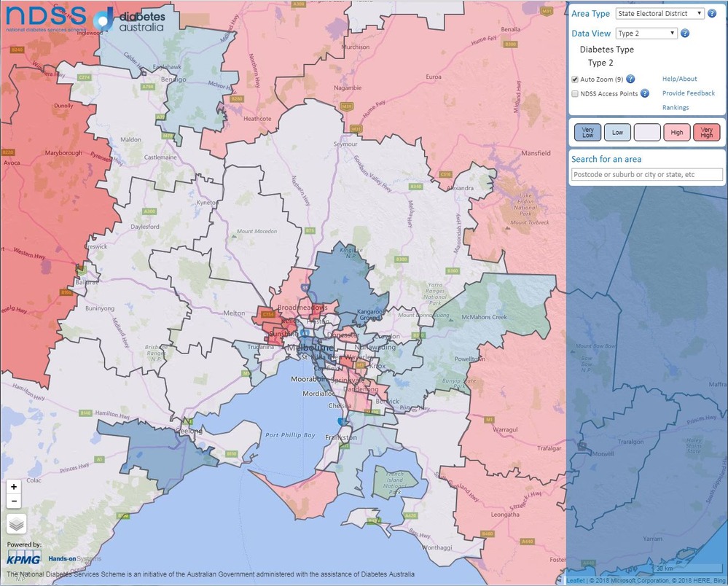Image resolution: width=728 pixels, height=586 pixels.
Task: Click the NDSS logo
Action: click(44, 17)
